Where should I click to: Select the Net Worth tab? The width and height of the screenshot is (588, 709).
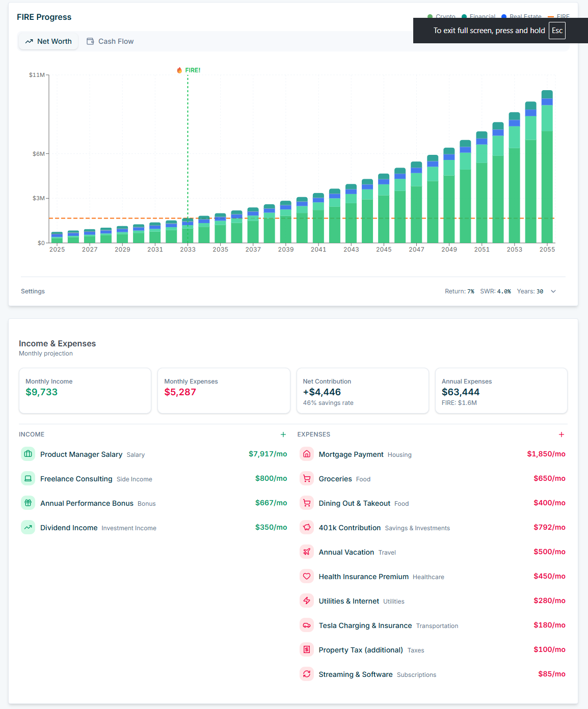(48, 41)
